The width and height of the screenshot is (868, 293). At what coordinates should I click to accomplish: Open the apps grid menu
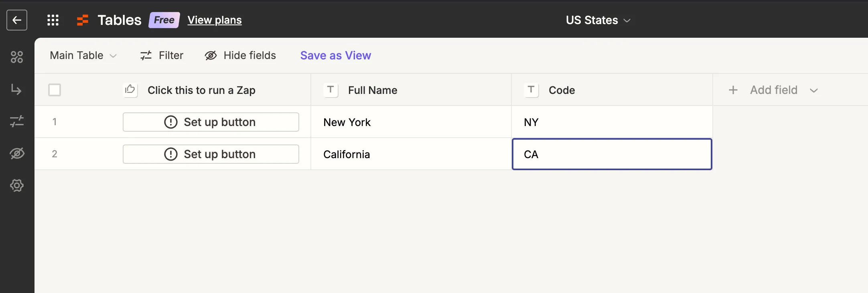(x=53, y=20)
